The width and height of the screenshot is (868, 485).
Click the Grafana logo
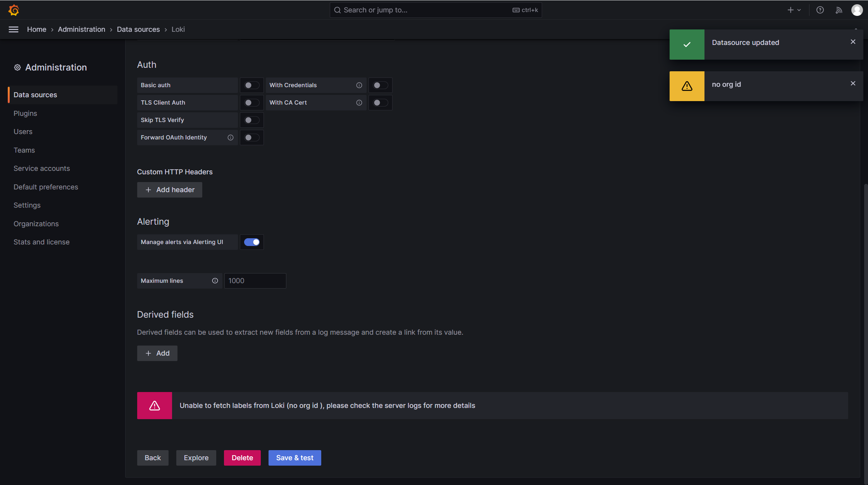(14, 10)
